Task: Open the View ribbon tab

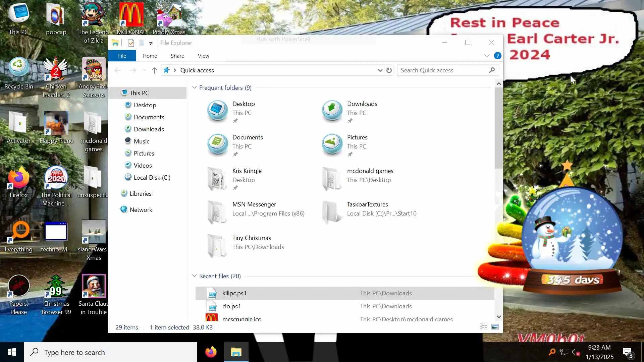Action: click(x=203, y=56)
